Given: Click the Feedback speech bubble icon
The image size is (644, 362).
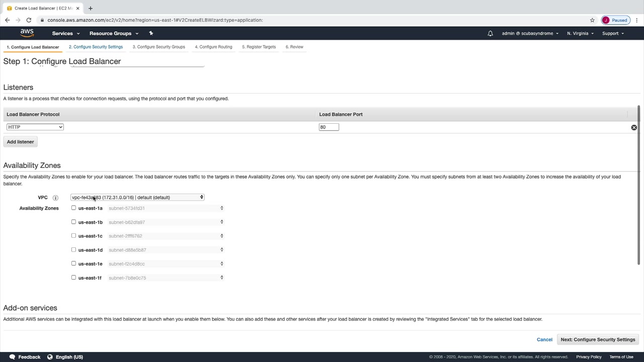Looking at the screenshot, I should tap(12, 357).
